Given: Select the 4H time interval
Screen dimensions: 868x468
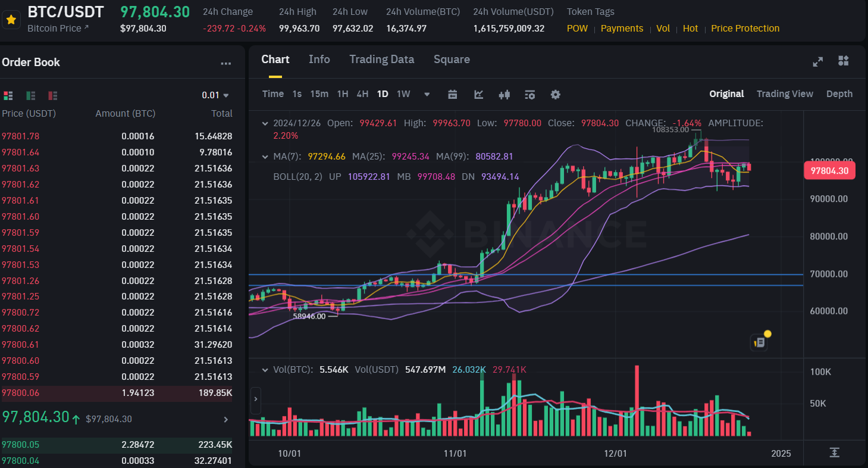Looking at the screenshot, I should (x=362, y=94).
